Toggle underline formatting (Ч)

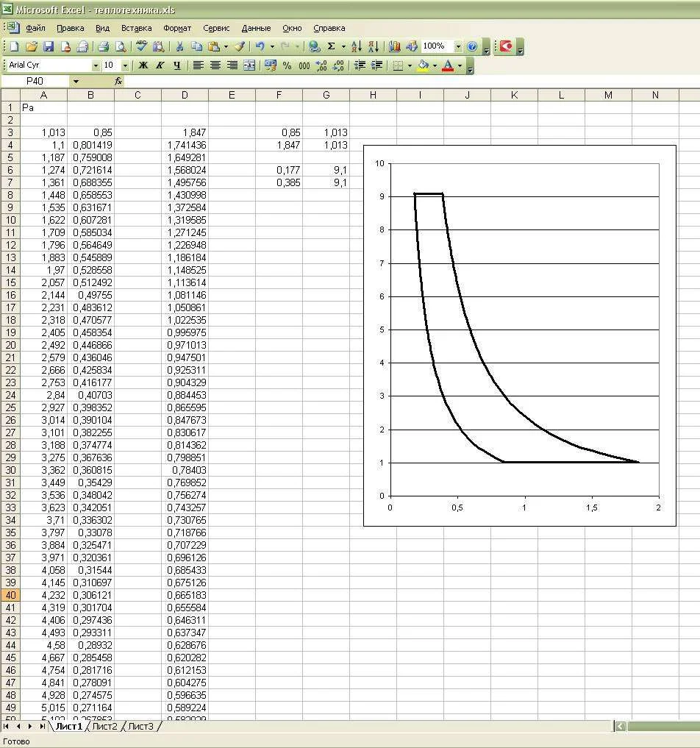176,65
